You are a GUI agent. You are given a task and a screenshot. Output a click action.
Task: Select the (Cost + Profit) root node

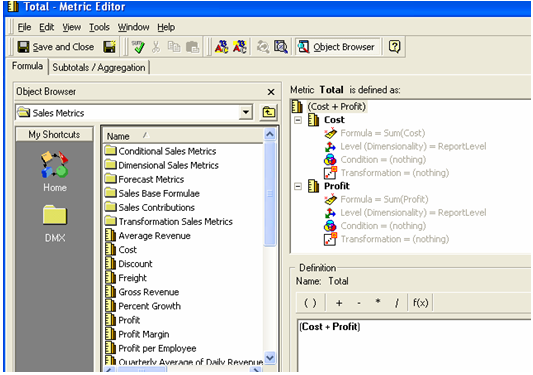(x=337, y=107)
